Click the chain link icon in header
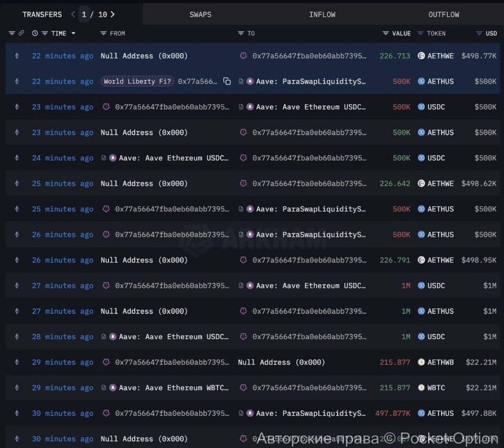Image resolution: width=504 pixels, height=448 pixels. [21, 33]
